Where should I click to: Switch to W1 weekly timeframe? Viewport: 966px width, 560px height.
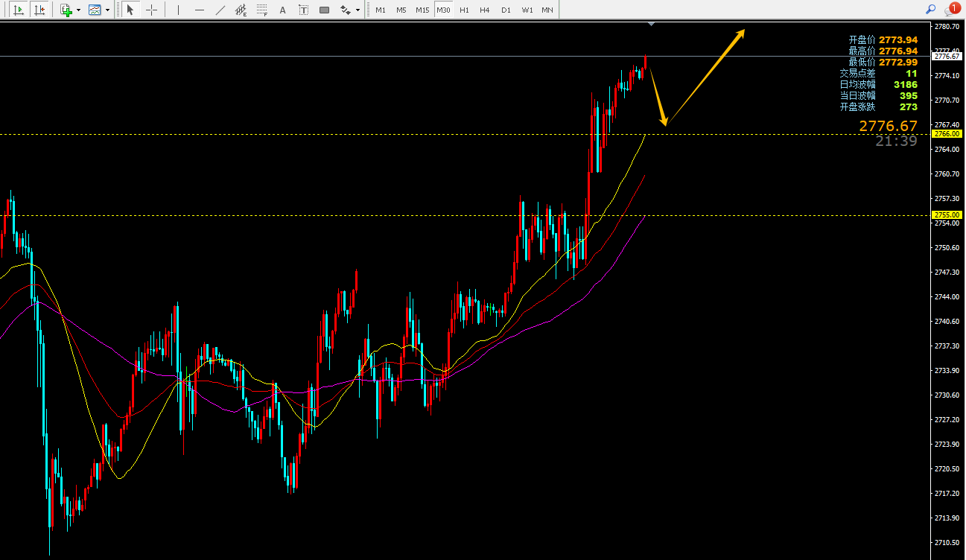[527, 10]
